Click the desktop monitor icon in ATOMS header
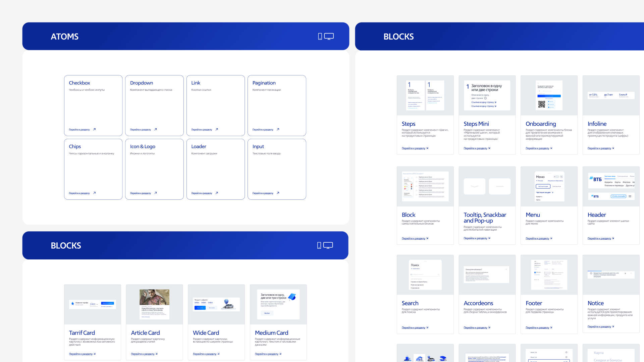Image resolution: width=644 pixels, height=362 pixels. click(x=329, y=36)
